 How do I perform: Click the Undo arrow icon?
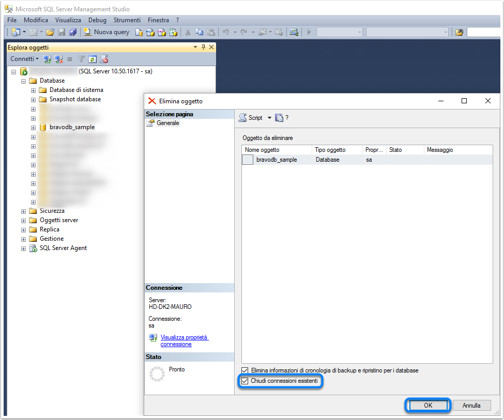point(226,32)
